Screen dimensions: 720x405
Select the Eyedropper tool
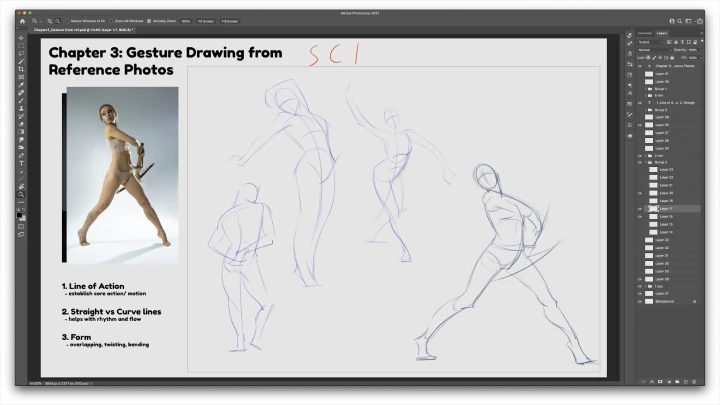pos(21,85)
